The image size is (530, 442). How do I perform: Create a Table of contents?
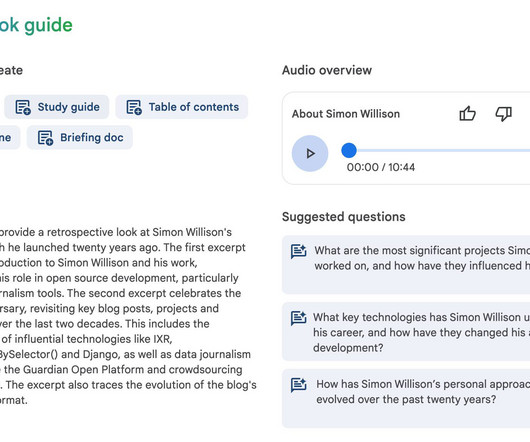(182, 107)
